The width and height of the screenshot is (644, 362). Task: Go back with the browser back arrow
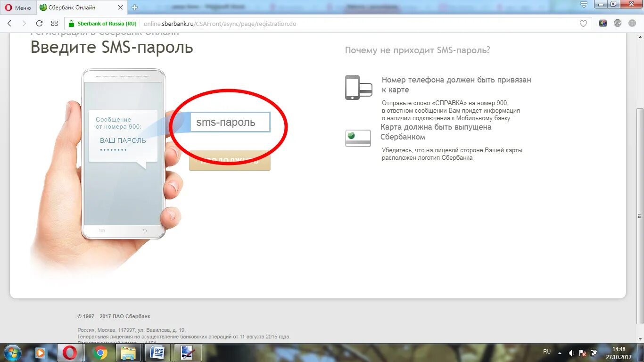[9, 24]
